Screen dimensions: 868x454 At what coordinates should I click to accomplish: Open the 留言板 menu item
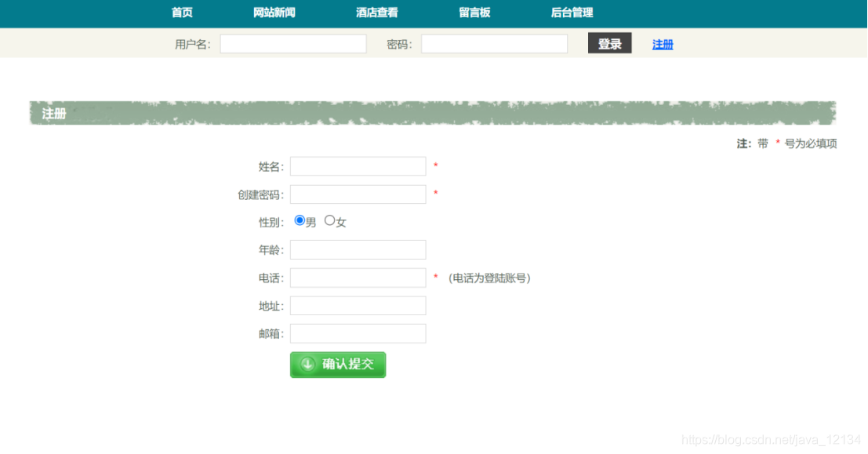pos(474,13)
